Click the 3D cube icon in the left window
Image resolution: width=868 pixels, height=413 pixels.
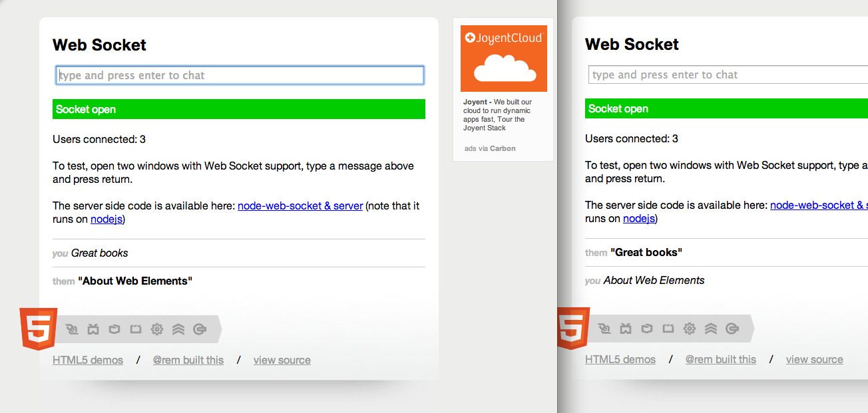point(114,329)
